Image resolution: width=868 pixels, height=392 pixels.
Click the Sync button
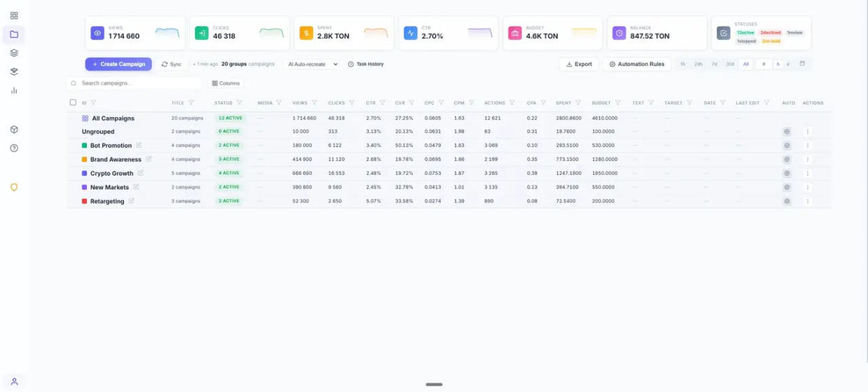coord(172,64)
